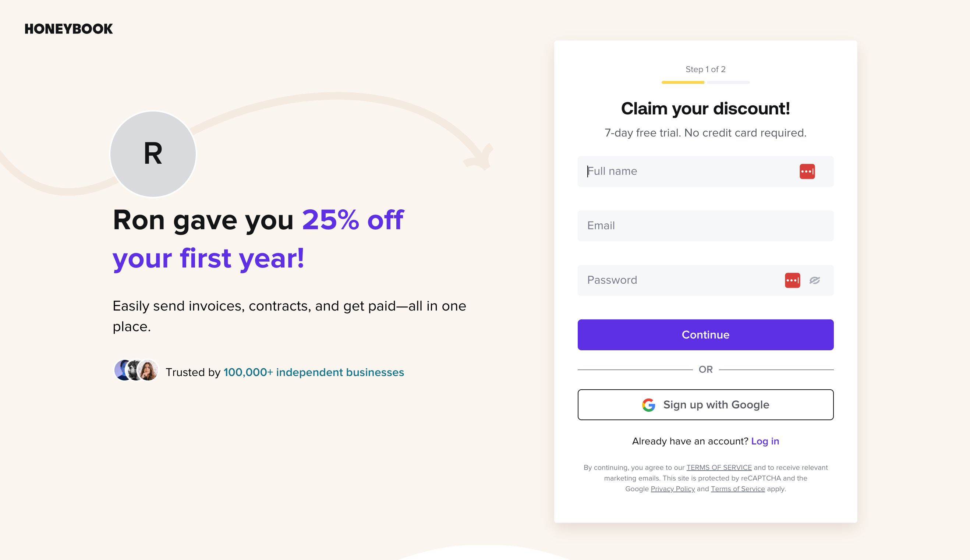This screenshot has width=970, height=560.
Task: Toggle password visibility eye icon
Action: tap(814, 280)
